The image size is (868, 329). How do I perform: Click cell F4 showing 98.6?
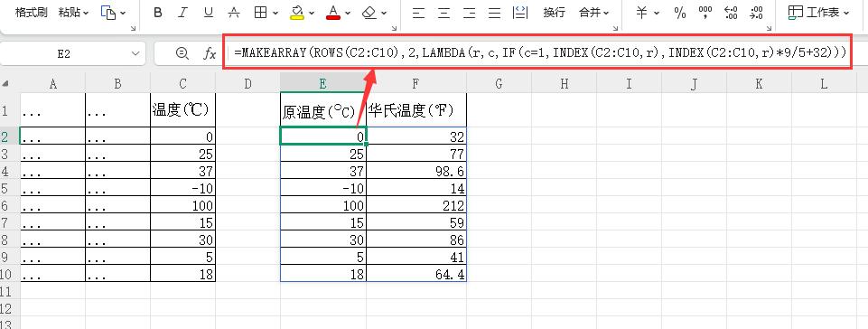[x=416, y=171]
